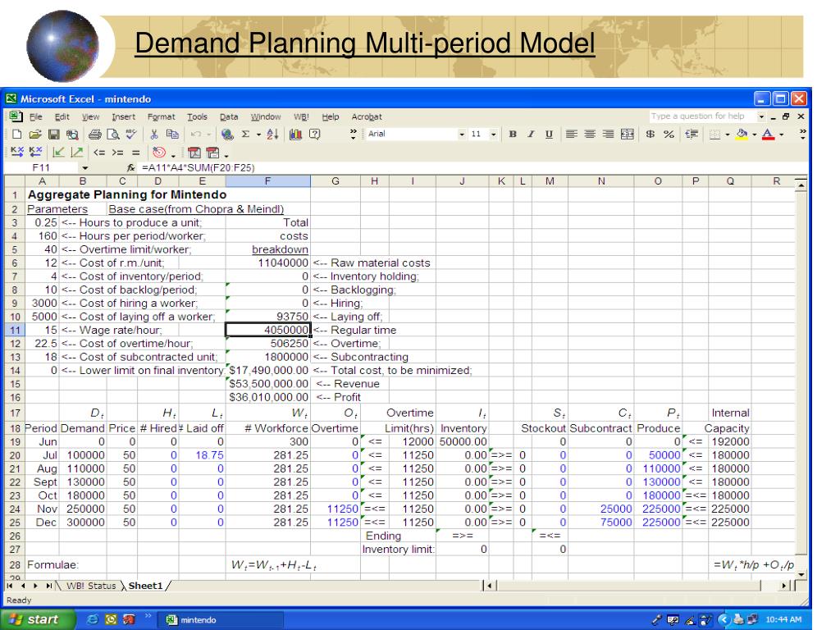Open the Insert menu
The width and height of the screenshot is (840, 630).
click(x=123, y=116)
